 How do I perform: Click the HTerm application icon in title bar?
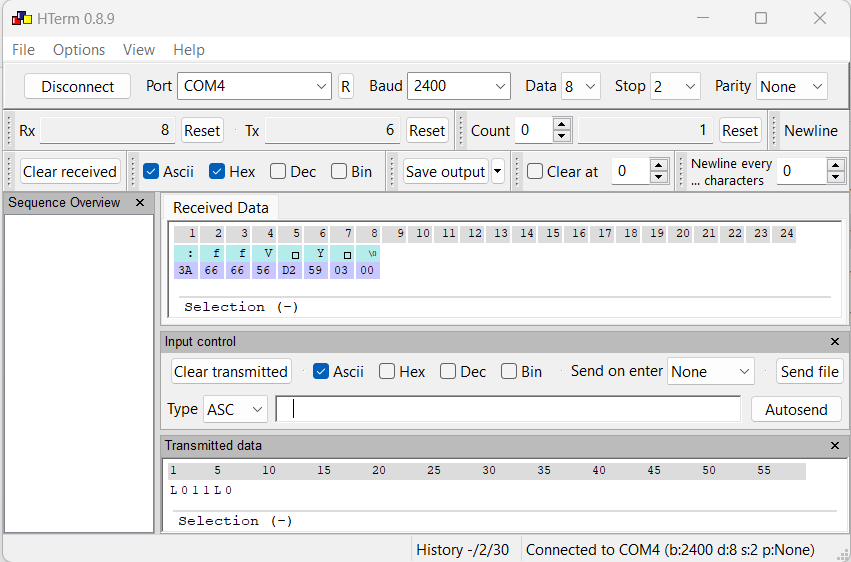(x=22, y=18)
